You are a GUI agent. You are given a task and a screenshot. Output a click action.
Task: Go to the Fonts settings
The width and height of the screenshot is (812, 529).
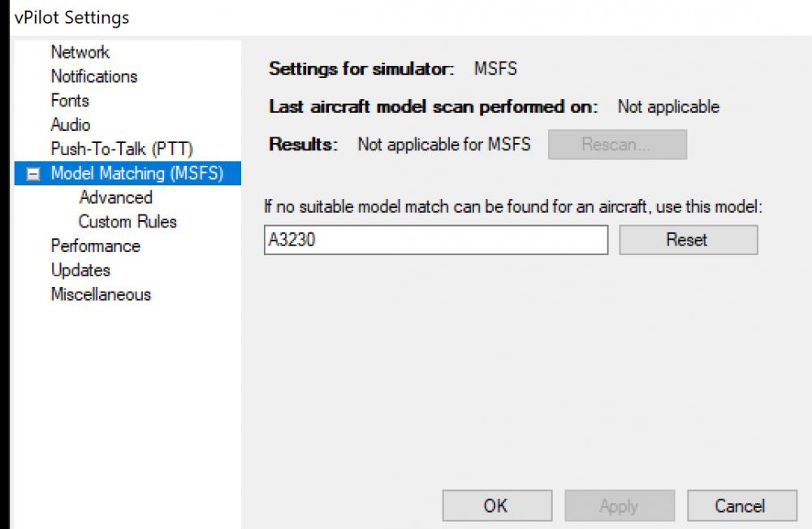pyautogui.click(x=70, y=101)
